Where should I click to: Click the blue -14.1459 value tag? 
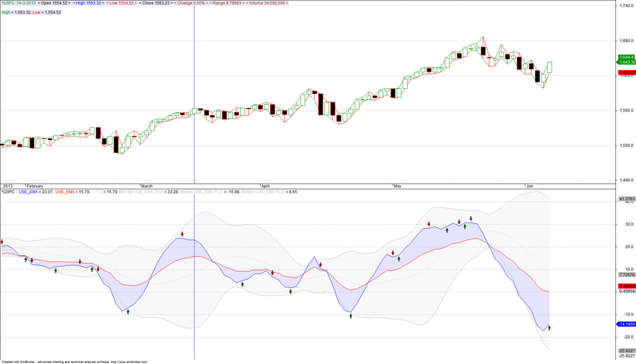[626, 324]
